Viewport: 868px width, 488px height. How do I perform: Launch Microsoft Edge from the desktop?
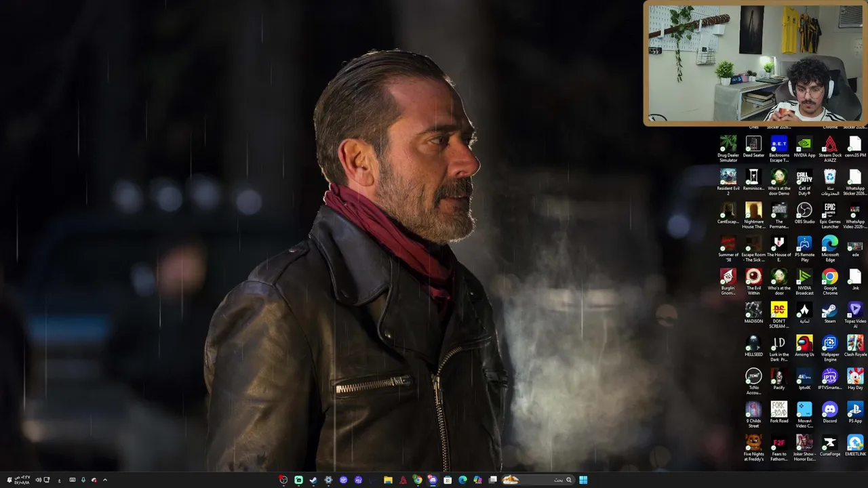[x=830, y=248]
